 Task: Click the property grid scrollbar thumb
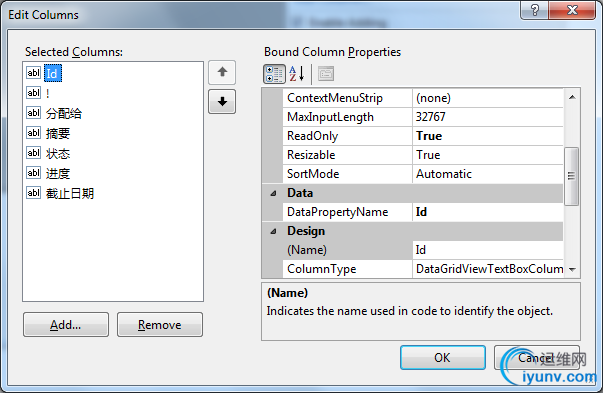[571, 176]
